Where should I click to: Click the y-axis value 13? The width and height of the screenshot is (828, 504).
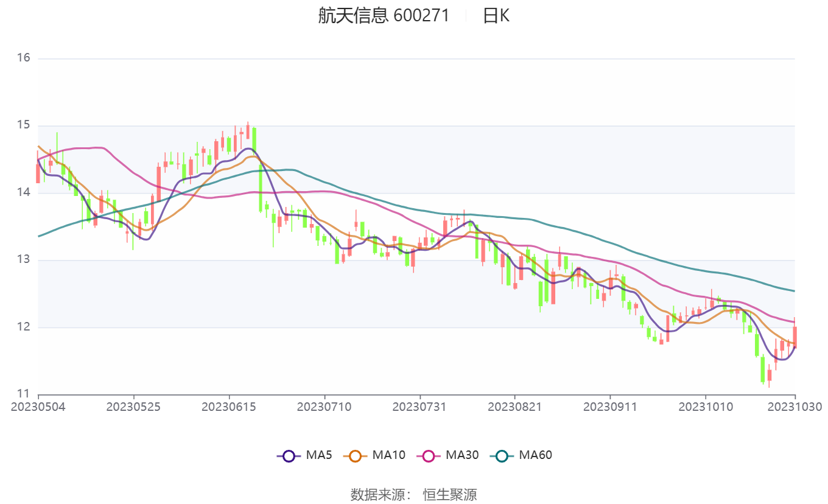(x=24, y=260)
